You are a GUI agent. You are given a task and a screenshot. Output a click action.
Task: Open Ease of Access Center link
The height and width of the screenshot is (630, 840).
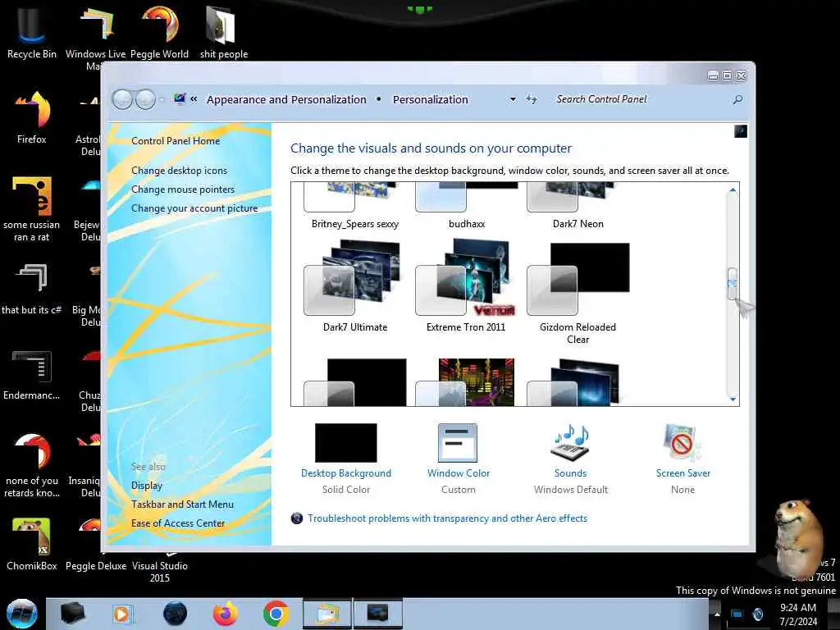tap(178, 523)
